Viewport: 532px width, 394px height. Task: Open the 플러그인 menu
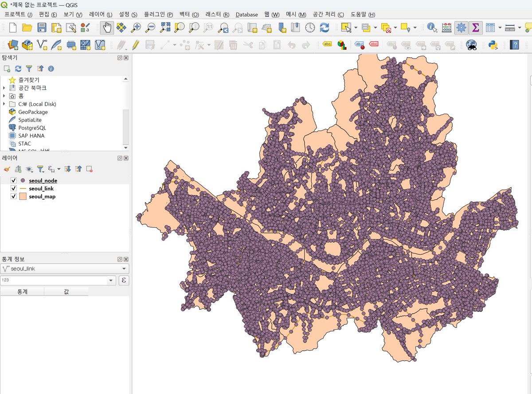click(x=158, y=15)
